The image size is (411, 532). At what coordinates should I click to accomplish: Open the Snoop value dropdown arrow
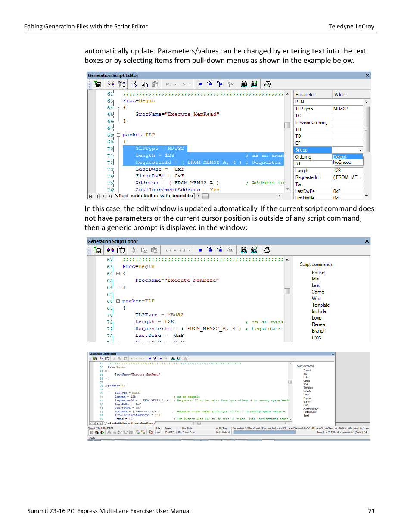361,150
